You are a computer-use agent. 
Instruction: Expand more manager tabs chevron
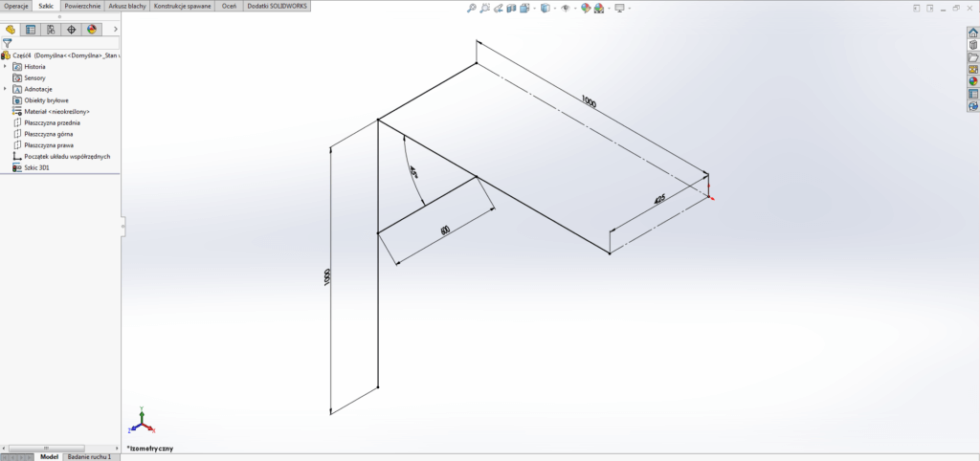pyautogui.click(x=116, y=30)
